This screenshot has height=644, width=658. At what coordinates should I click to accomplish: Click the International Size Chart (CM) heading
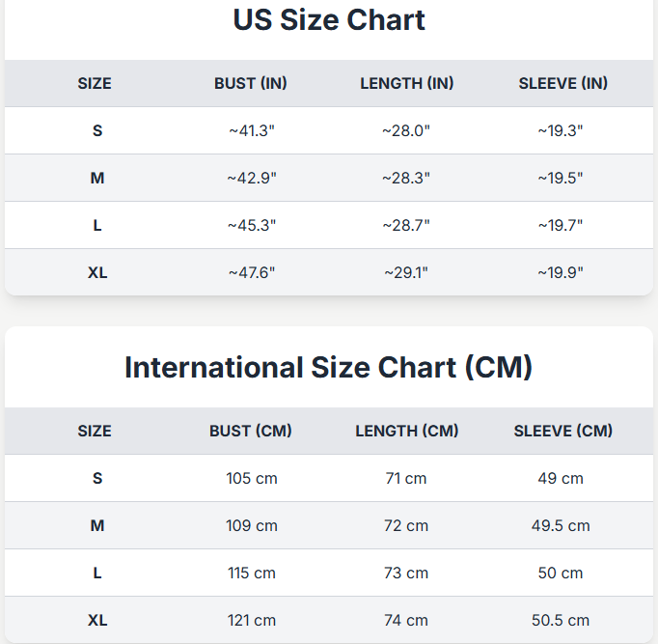[329, 368]
